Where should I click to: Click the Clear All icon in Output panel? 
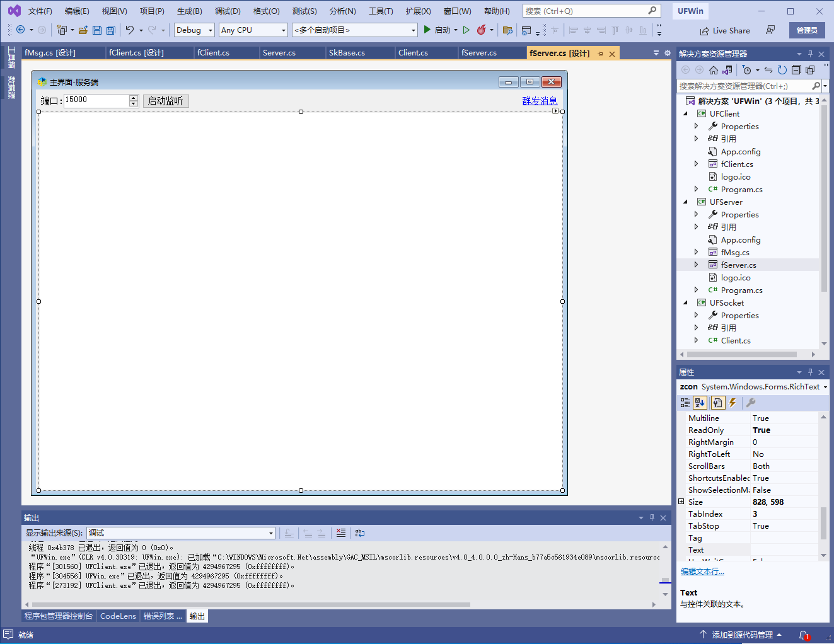click(341, 532)
